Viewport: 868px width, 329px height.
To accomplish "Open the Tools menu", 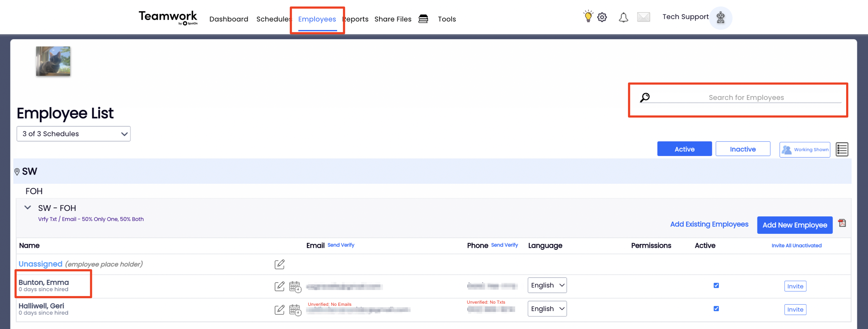I will [447, 19].
